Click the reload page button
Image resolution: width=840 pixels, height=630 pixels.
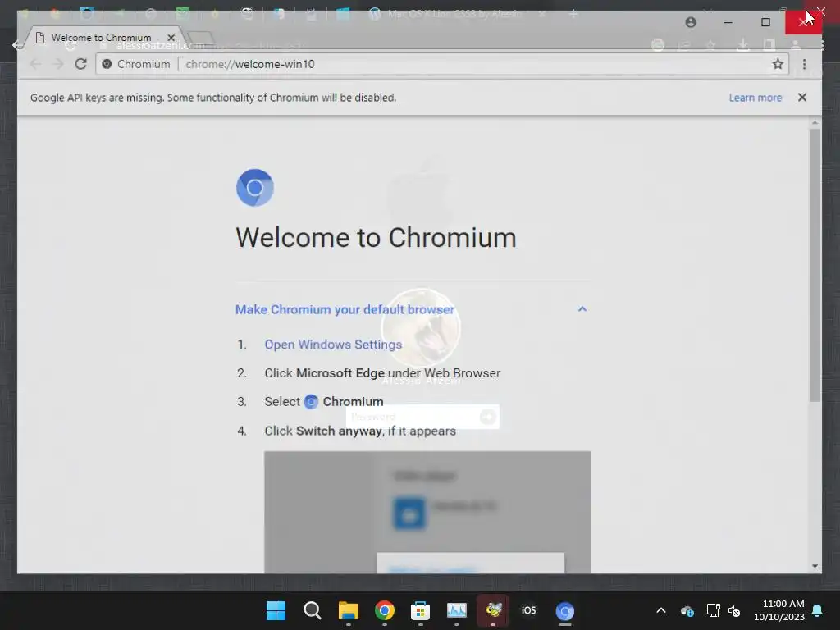(81, 64)
